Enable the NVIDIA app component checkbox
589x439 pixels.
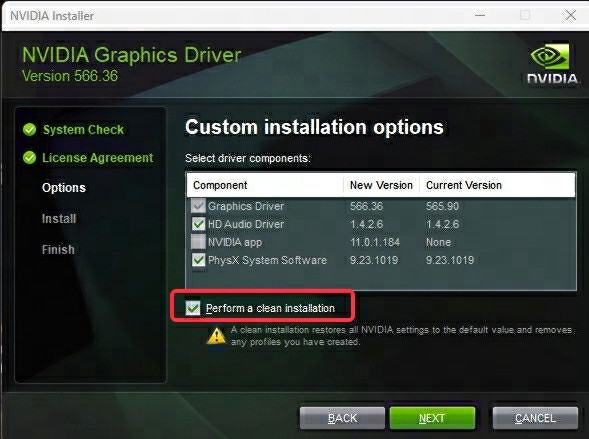click(198, 242)
